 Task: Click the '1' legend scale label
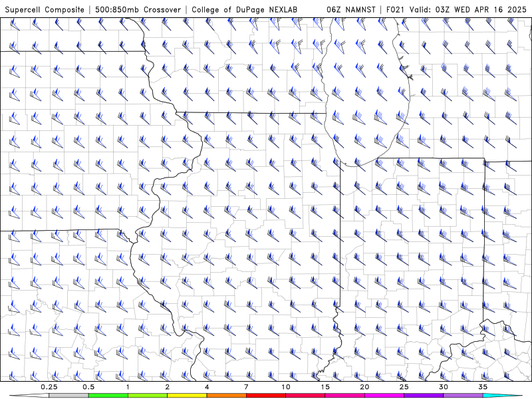tap(128, 387)
